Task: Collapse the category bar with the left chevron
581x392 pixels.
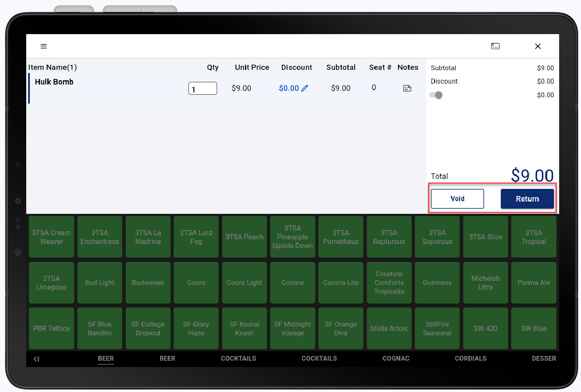Action: pos(36,359)
